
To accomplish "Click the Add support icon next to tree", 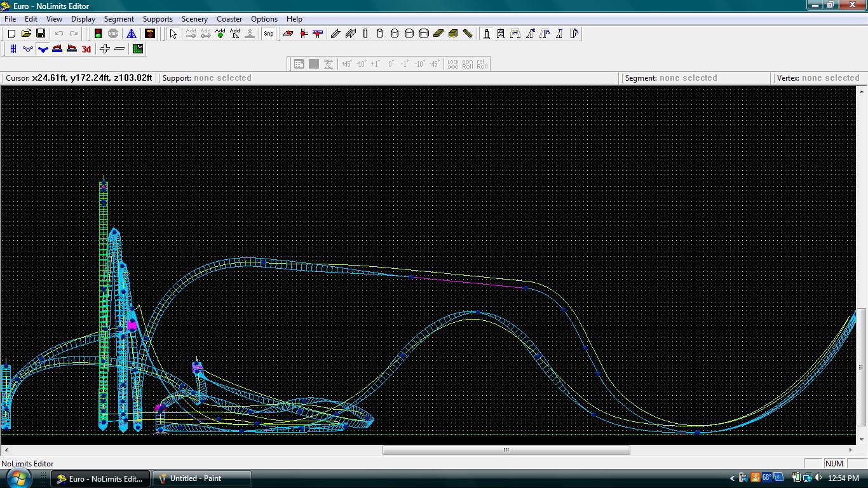I will coord(235,34).
